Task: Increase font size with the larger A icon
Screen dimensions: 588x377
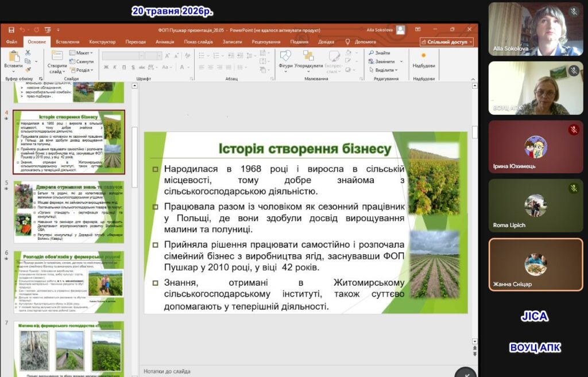Action: click(x=167, y=56)
